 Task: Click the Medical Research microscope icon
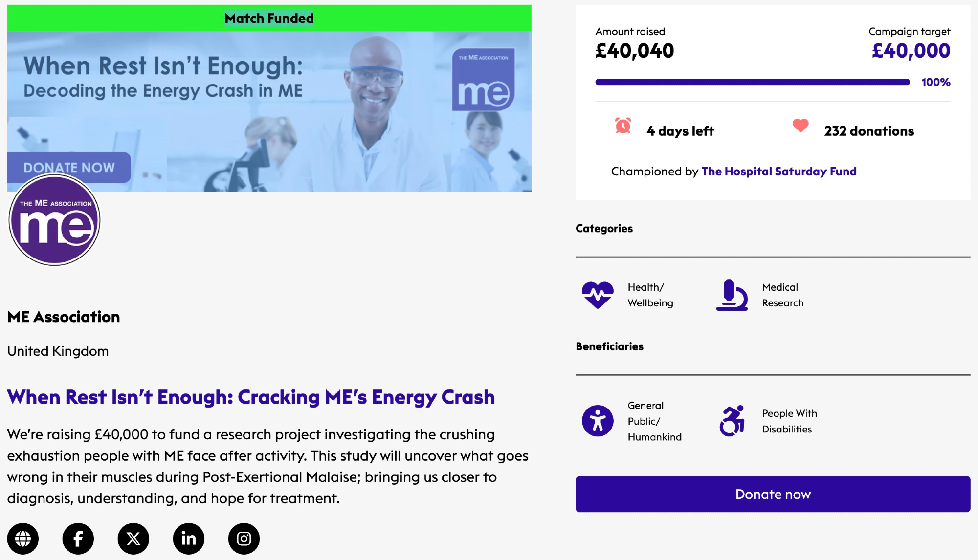tap(732, 295)
